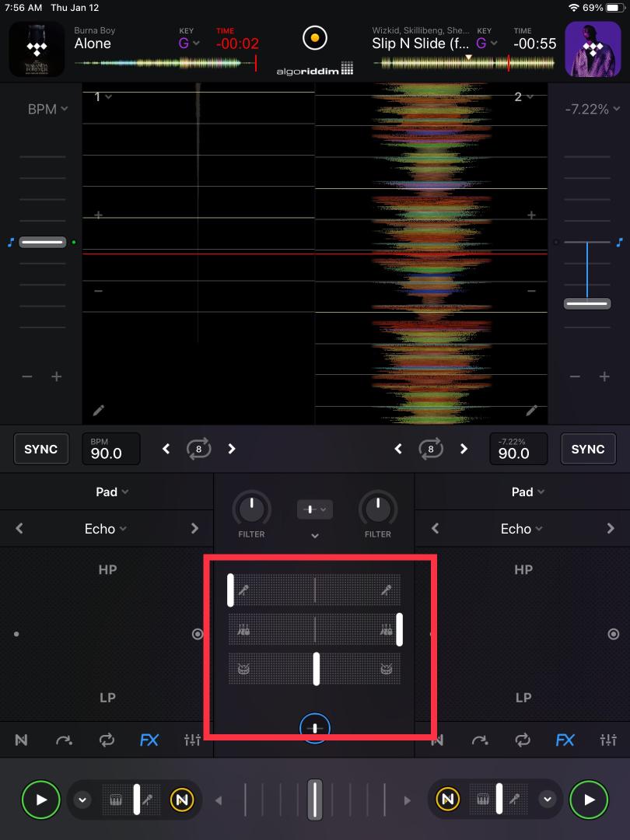Nudge deck 1 tempo down with minus
The width and height of the screenshot is (630, 840).
pos(26,376)
